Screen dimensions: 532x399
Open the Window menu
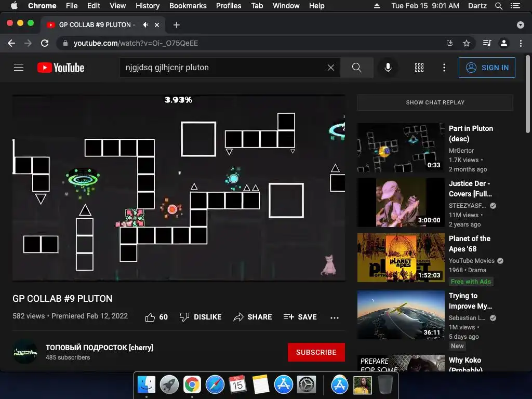(x=286, y=6)
